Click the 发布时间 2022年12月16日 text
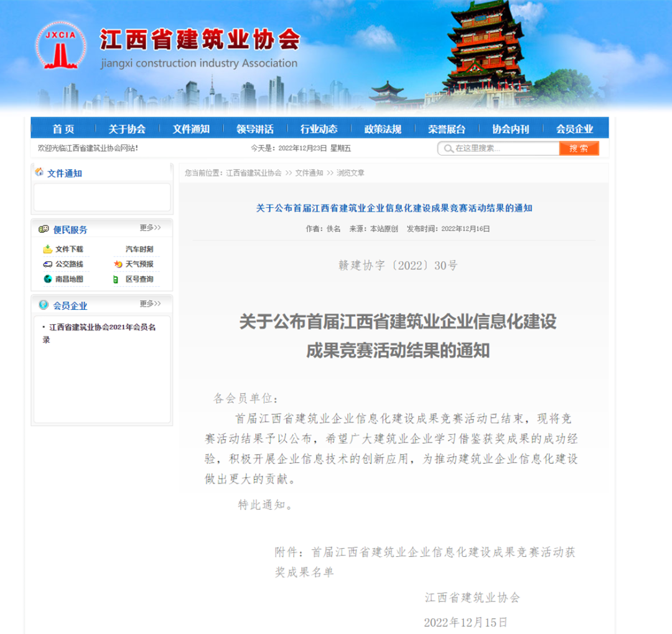 tap(448, 229)
